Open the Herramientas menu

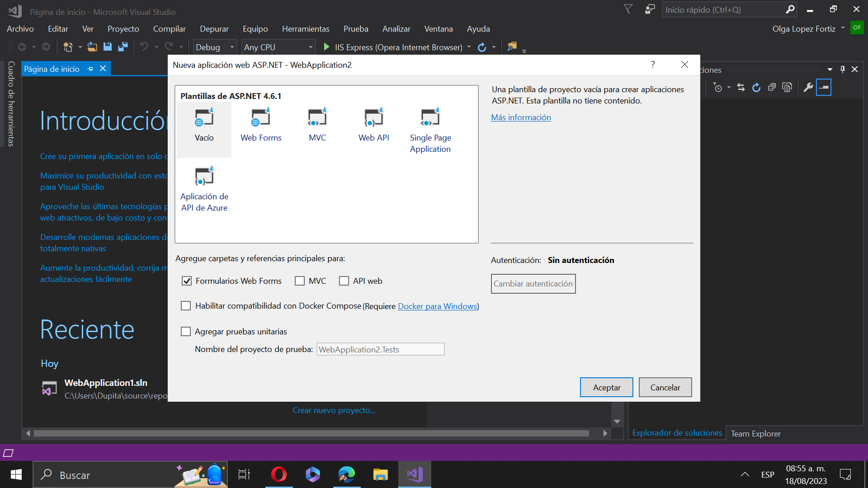[305, 29]
